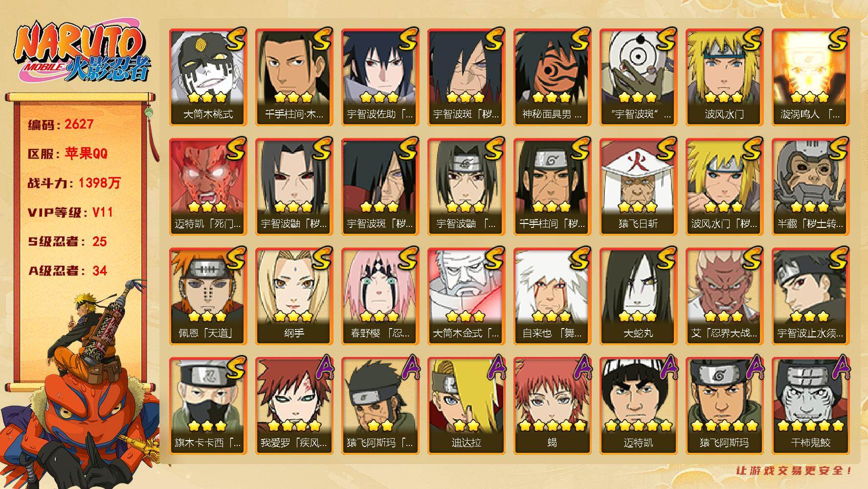The height and width of the screenshot is (489, 868).
Task: Click the 猿飞日斩 Hokage card
Action: [638, 187]
